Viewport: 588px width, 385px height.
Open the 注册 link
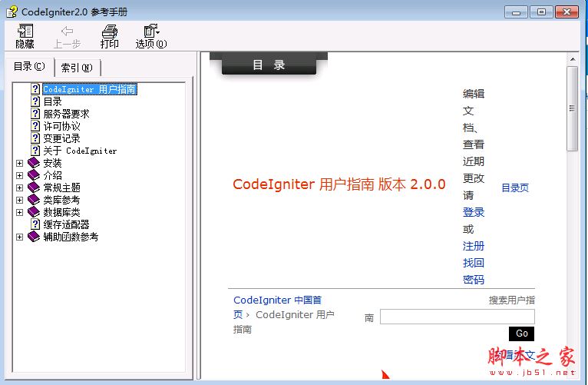pyautogui.click(x=474, y=246)
